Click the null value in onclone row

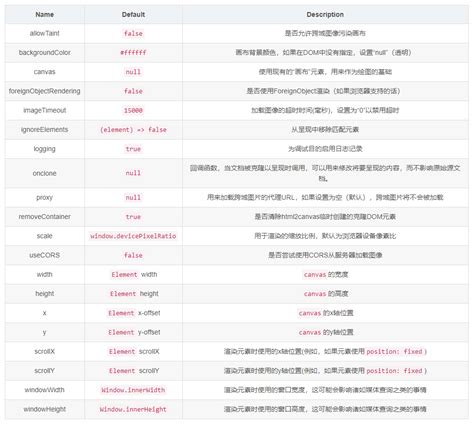[x=133, y=173]
